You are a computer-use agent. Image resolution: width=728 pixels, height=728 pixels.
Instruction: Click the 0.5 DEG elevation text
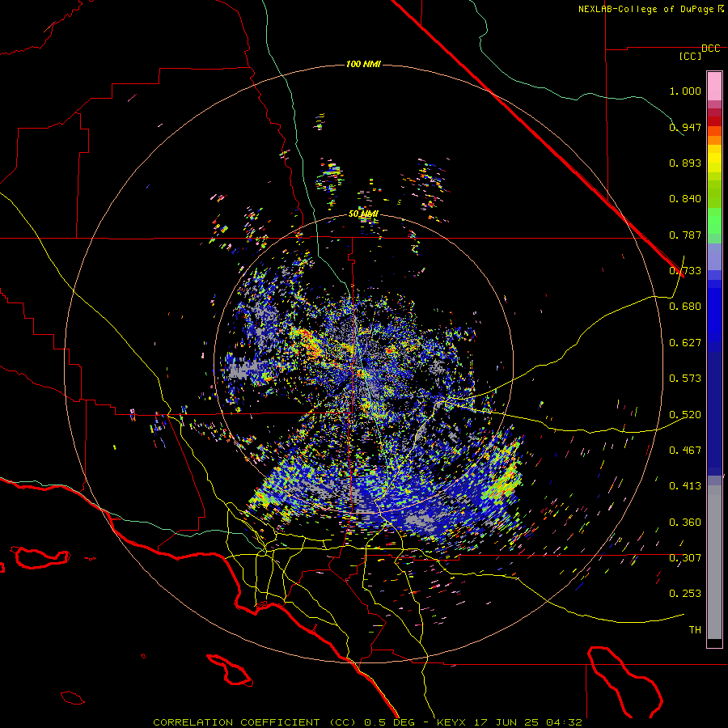pos(391,722)
